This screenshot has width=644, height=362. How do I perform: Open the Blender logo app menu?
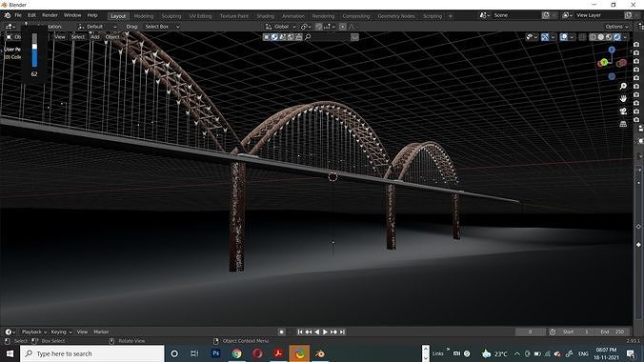coord(8,15)
